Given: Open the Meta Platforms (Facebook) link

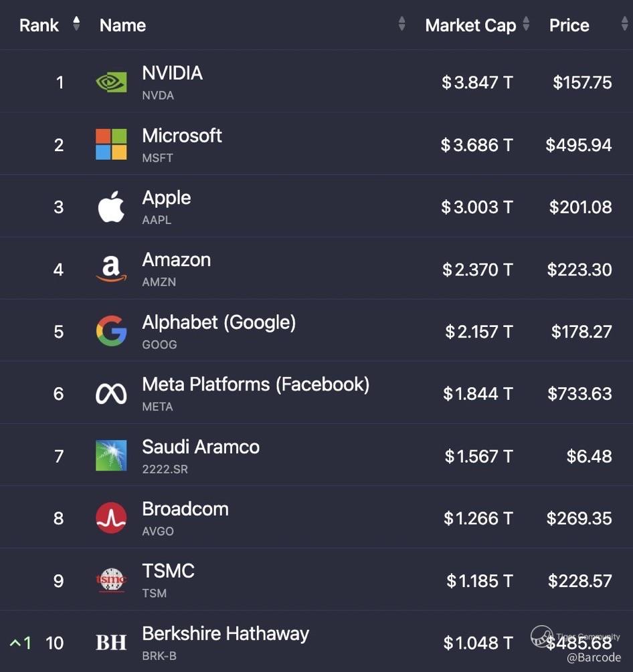Looking at the screenshot, I should point(256,384).
